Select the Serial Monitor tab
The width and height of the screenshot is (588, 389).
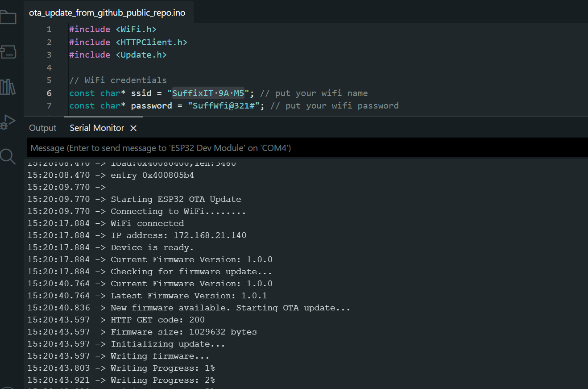97,128
